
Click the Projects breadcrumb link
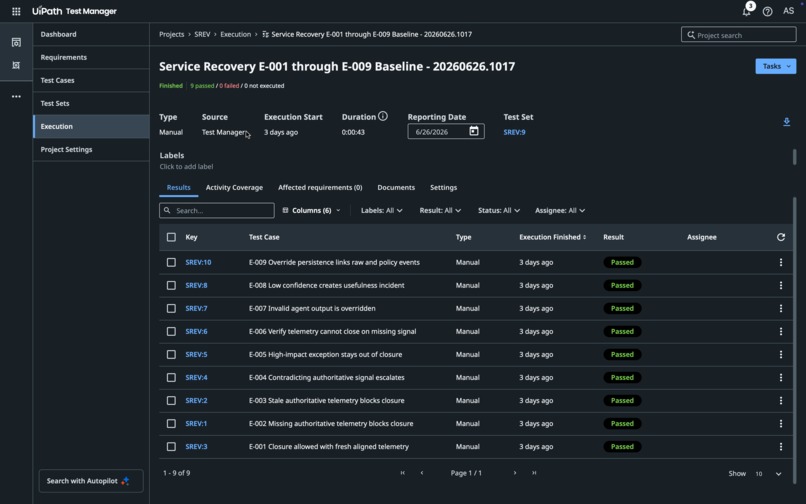[172, 34]
